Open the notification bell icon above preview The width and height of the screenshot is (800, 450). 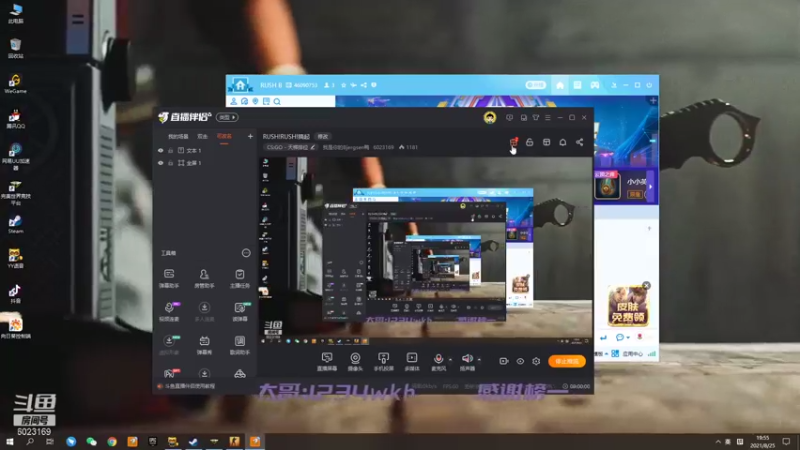[563, 142]
